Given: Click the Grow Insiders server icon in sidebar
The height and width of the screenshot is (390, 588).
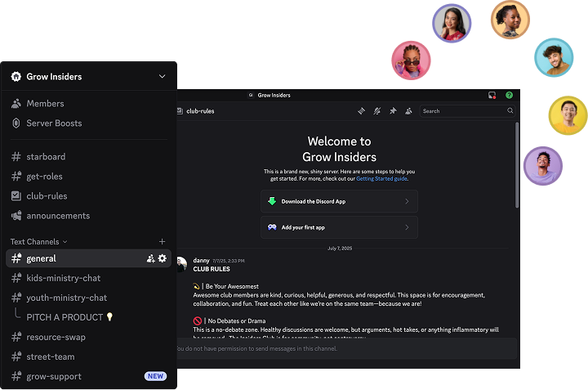Looking at the screenshot, I should click(16, 77).
